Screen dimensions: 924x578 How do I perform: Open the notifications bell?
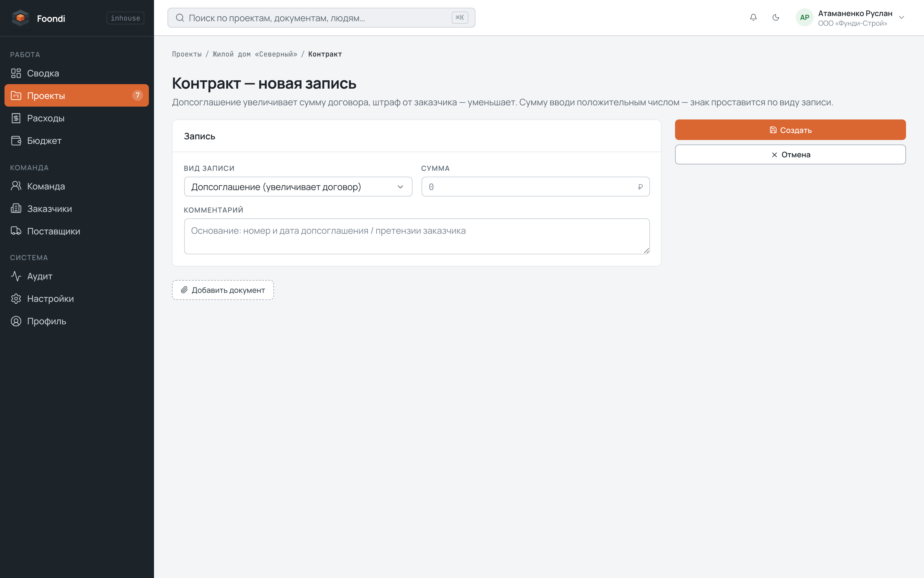753,18
